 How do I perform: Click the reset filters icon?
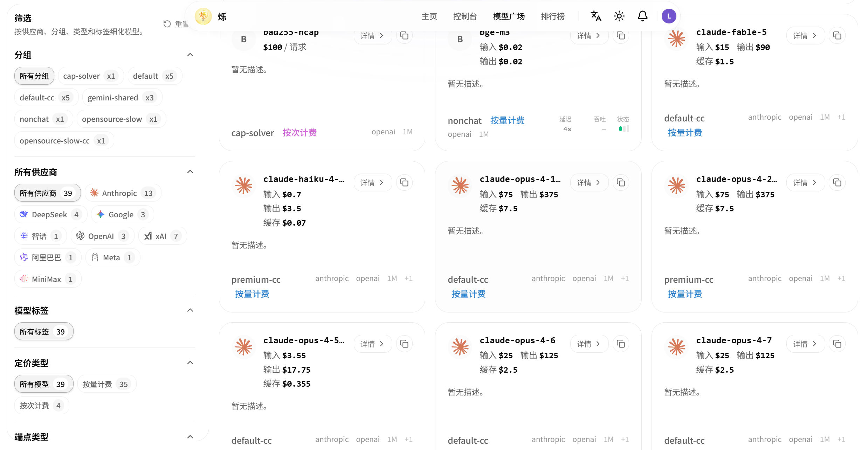pyautogui.click(x=167, y=24)
